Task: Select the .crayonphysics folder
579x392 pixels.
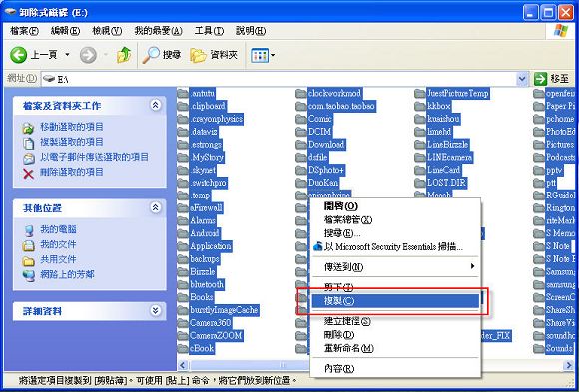Action: (210, 119)
